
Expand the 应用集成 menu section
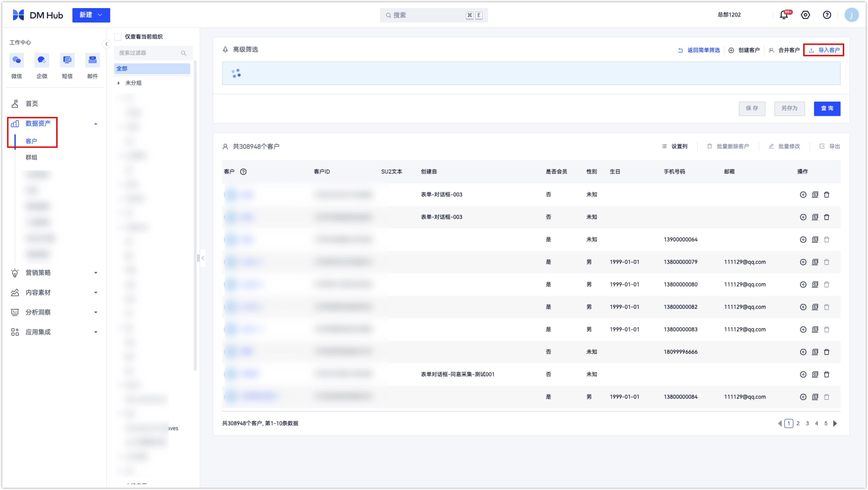click(x=96, y=332)
